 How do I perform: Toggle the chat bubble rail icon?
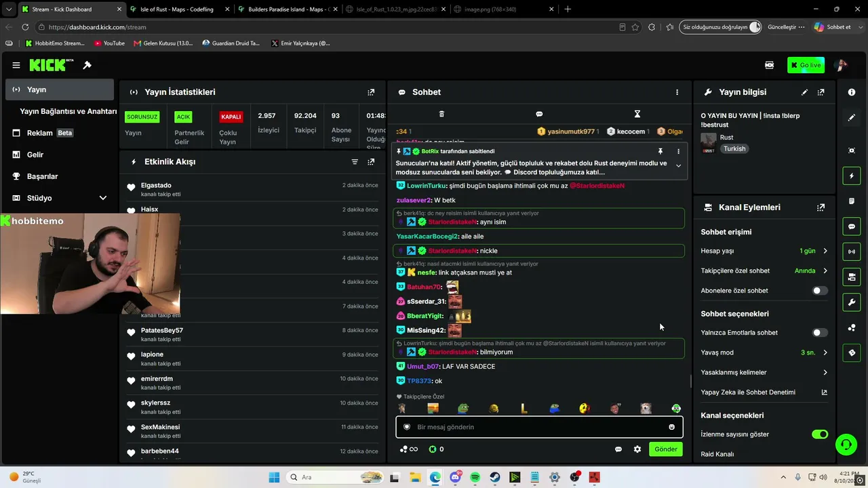[x=852, y=226]
